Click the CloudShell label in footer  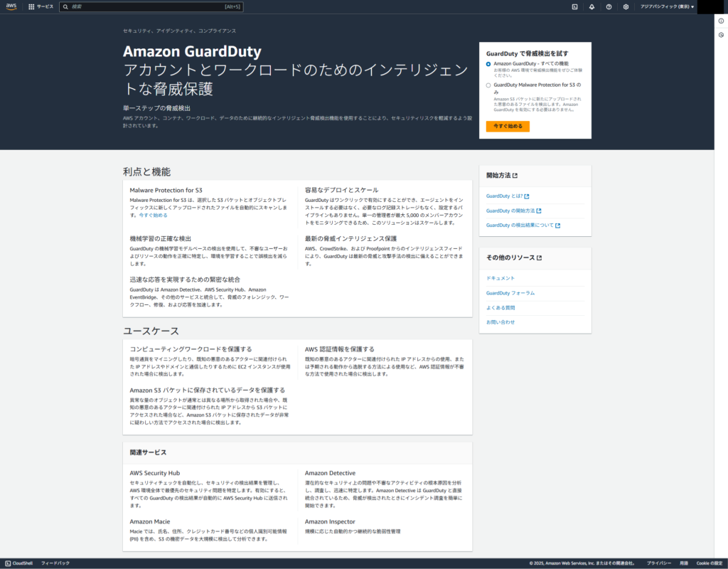[x=22, y=563]
